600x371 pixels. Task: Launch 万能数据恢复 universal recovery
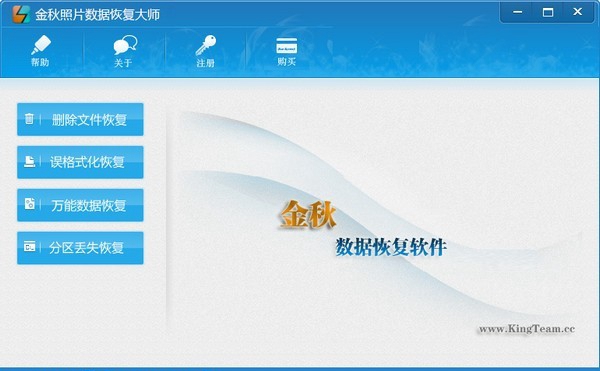pyautogui.click(x=80, y=205)
